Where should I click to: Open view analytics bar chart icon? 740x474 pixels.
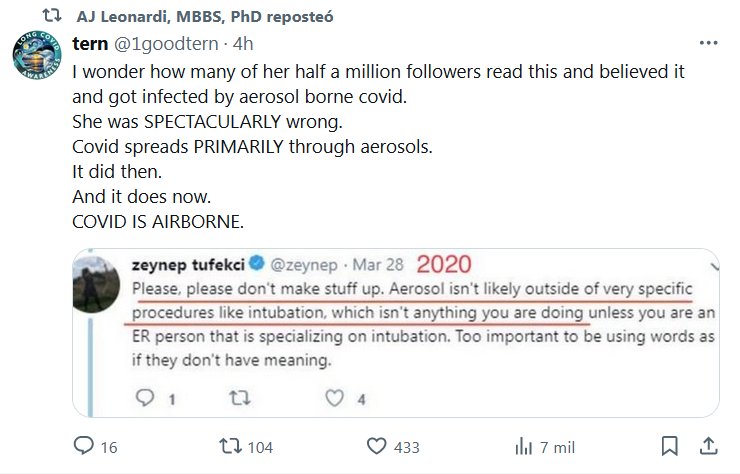(522, 446)
